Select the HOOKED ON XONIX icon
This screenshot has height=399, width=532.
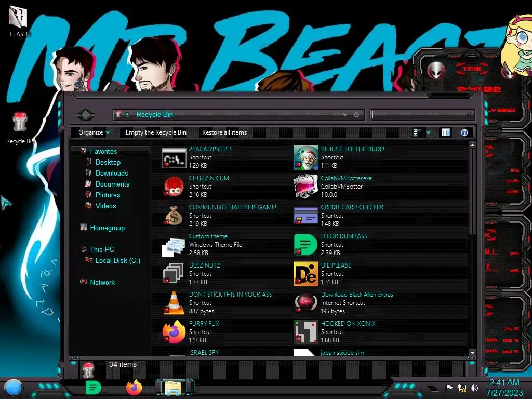point(305,332)
